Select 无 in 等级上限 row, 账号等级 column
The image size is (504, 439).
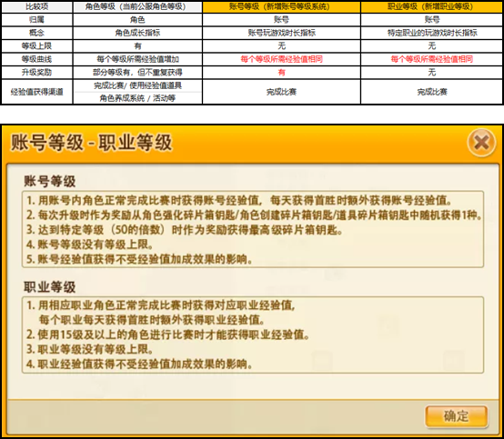click(x=282, y=46)
